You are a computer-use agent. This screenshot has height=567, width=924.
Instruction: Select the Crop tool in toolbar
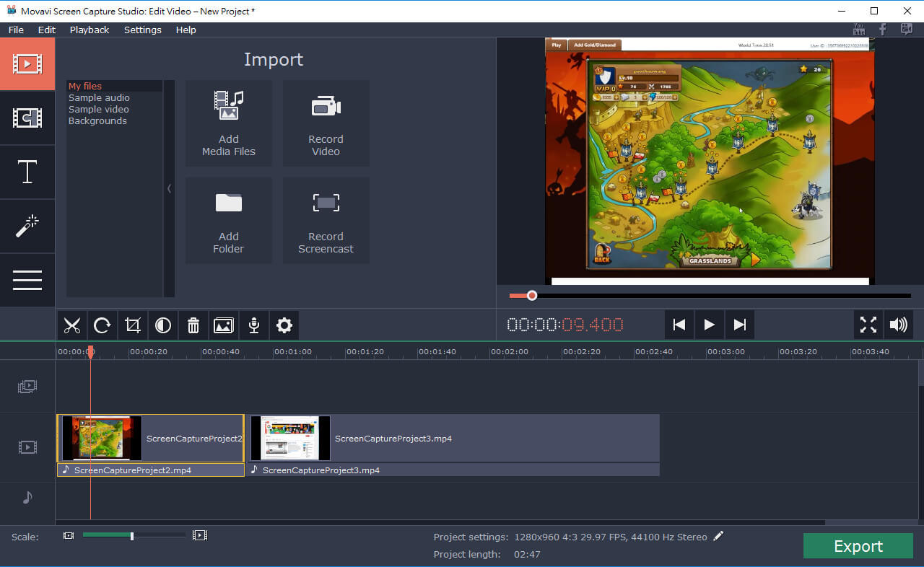[133, 325]
